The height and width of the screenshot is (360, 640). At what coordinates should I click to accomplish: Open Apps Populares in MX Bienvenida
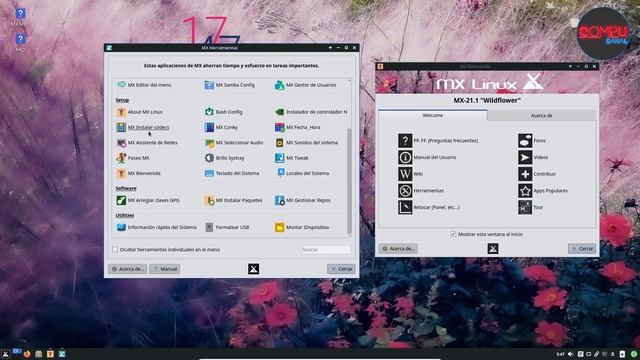[x=543, y=191]
